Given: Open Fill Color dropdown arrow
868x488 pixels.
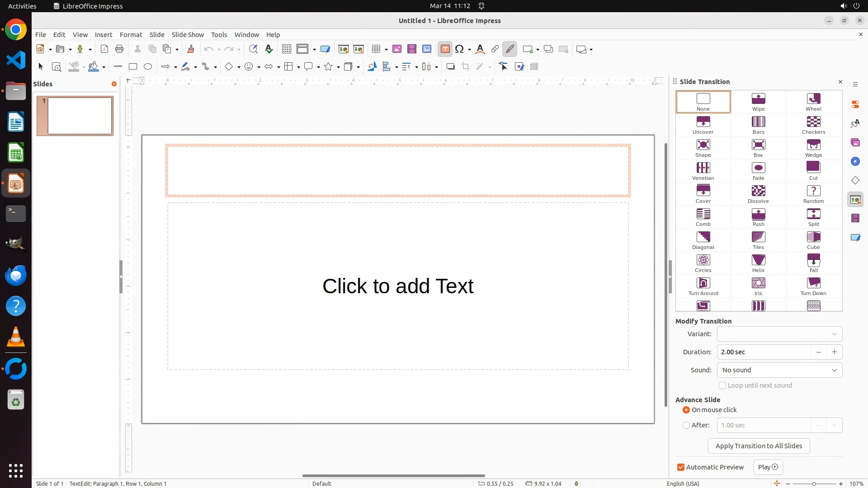Looking at the screenshot, I should click(x=104, y=67).
